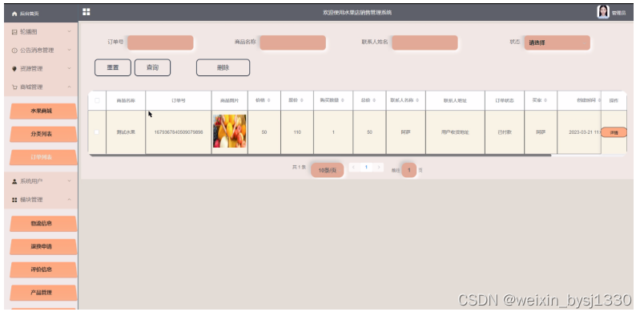Viewport: 644px width, 316px height.
Task: Select 订单列表 submenu item
Action: point(42,157)
